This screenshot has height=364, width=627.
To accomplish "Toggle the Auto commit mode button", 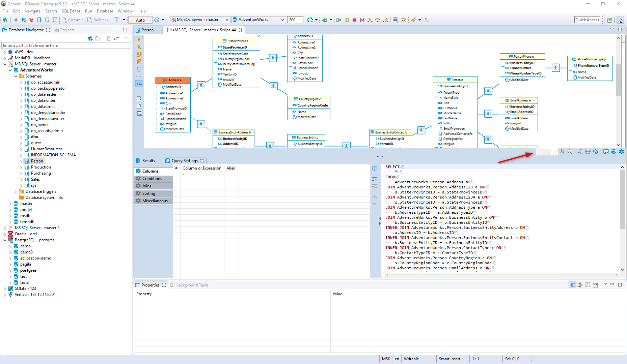I will pos(140,20).
